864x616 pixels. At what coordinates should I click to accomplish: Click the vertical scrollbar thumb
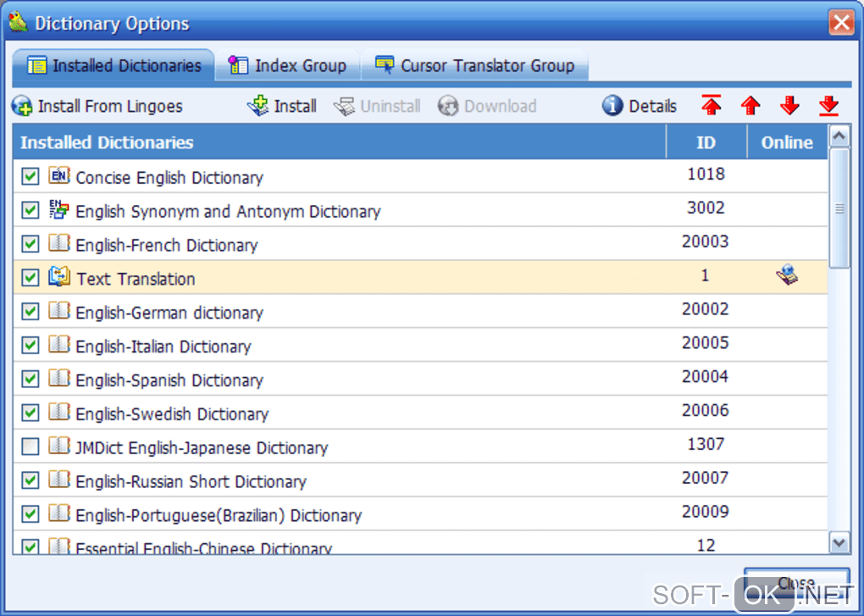[839, 208]
